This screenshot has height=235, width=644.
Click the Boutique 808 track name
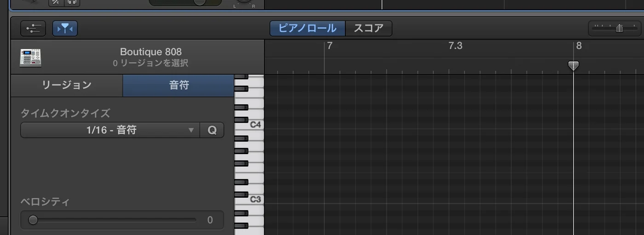(x=151, y=52)
